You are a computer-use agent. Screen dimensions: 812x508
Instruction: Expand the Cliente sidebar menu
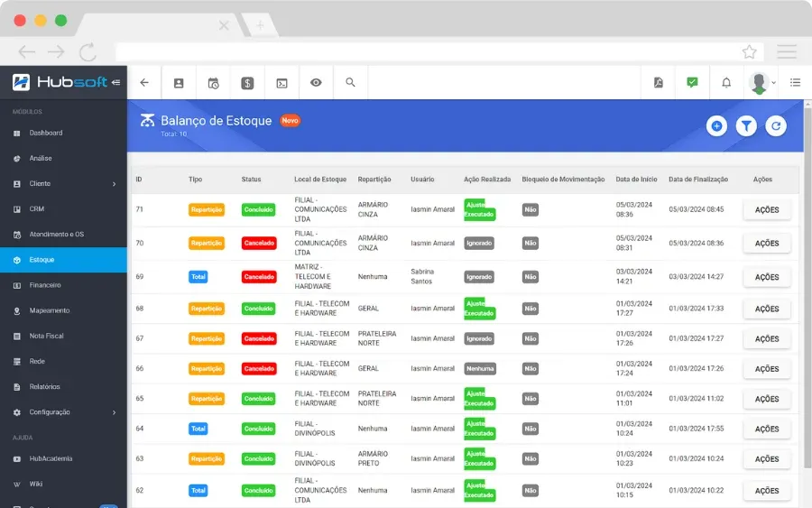coord(63,184)
